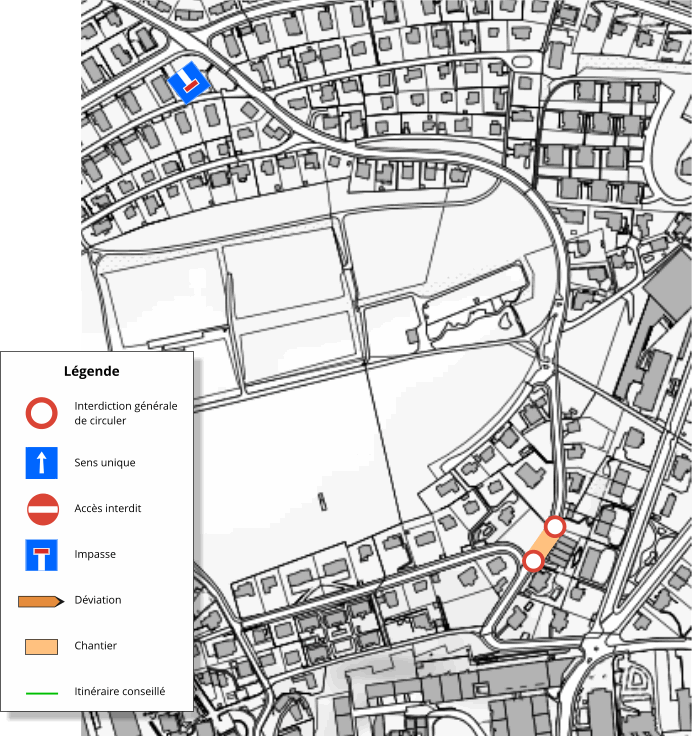The height and width of the screenshot is (736, 692).
Task: Click the orange roadworks segment on the map
Action: pyautogui.click(x=544, y=544)
